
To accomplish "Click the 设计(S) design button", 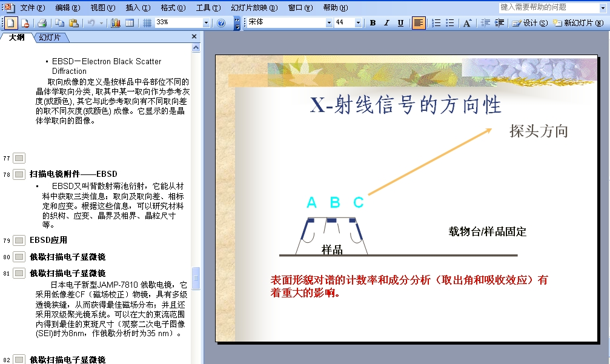I will (529, 23).
